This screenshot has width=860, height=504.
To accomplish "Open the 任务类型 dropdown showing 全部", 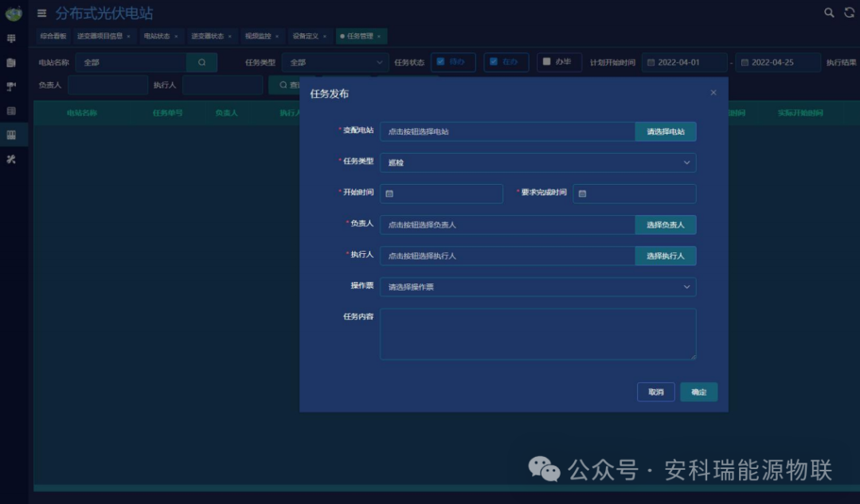I will [334, 61].
